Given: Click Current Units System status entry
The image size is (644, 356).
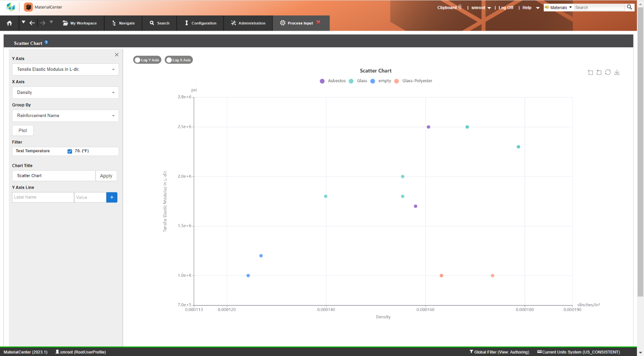Looking at the screenshot, I should 579,352.
